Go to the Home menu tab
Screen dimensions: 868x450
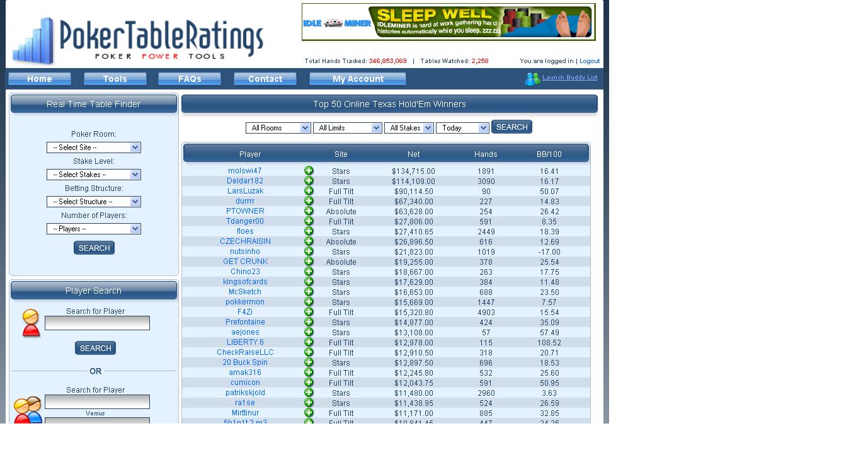pos(40,79)
